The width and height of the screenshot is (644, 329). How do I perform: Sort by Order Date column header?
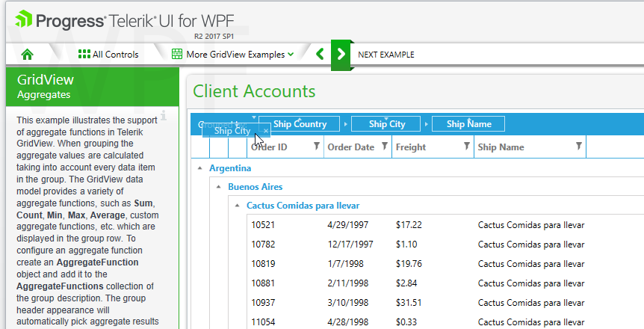[350, 147]
